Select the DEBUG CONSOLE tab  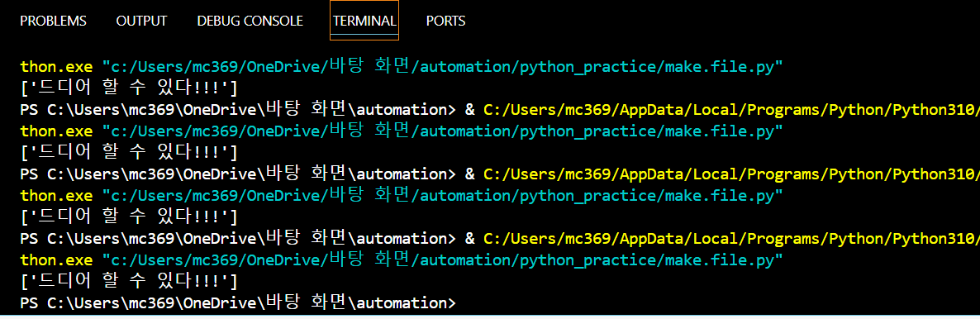click(x=250, y=21)
